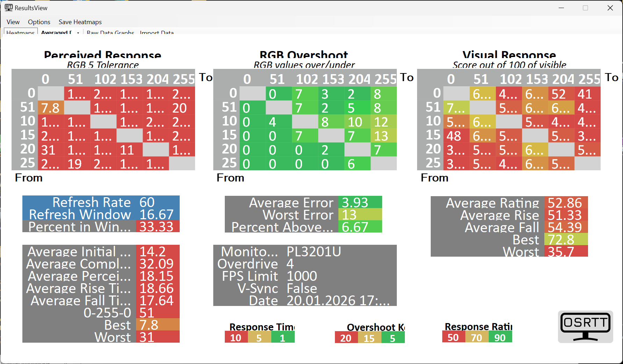Click the Average Rating value 52.86
The height and width of the screenshot is (364, 623).
click(565, 203)
